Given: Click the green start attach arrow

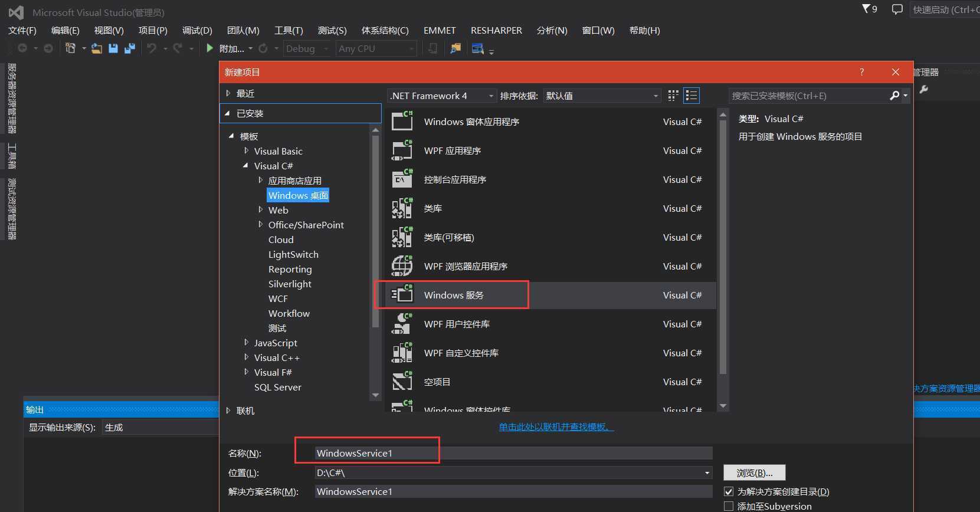Looking at the screenshot, I should 209,48.
